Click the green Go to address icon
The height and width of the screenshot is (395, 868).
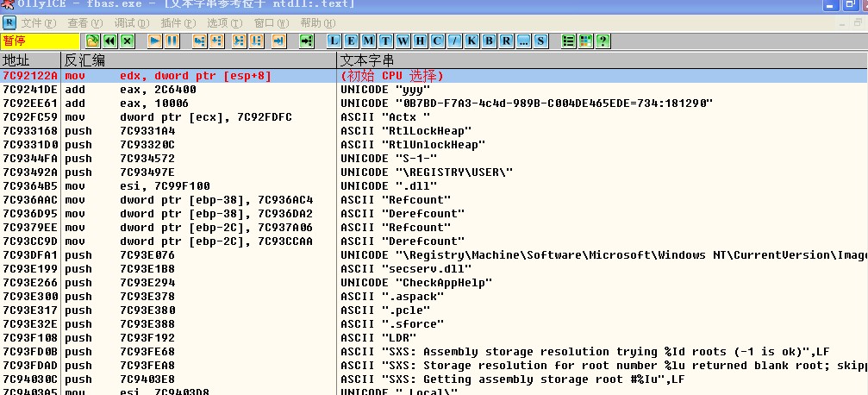[306, 41]
